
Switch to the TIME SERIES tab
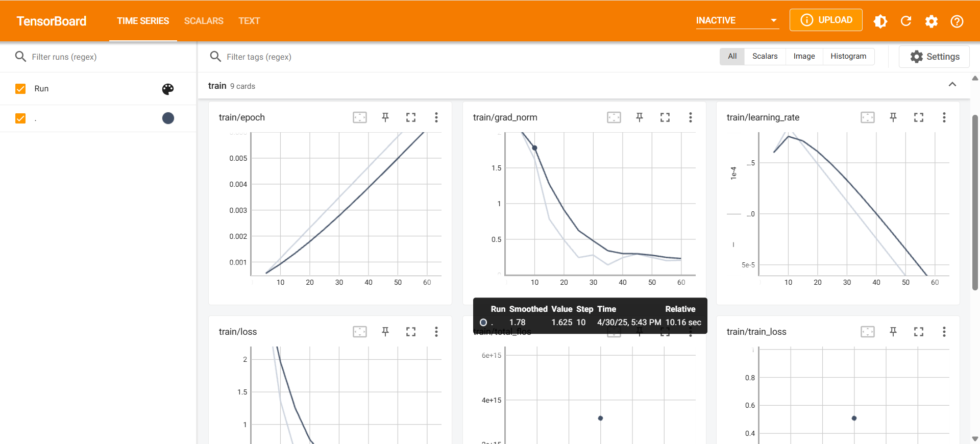pos(143,21)
